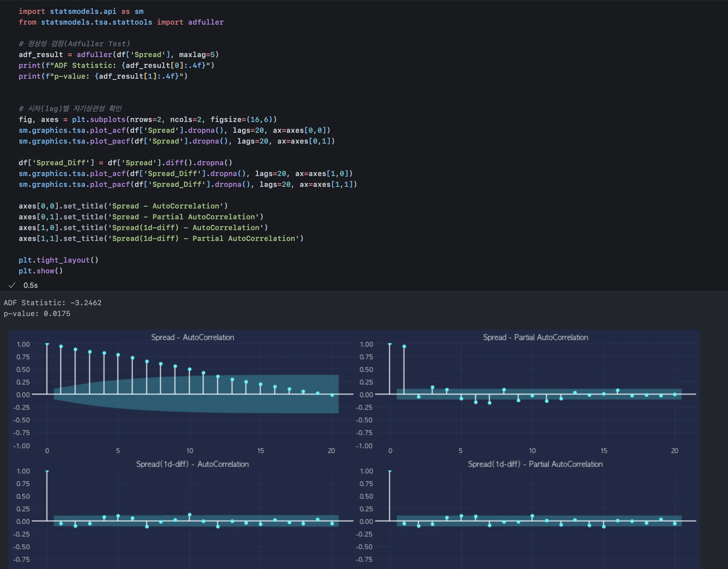728x569 pixels.
Task: Click the ADF Statistic print statement
Action: pyautogui.click(x=116, y=65)
